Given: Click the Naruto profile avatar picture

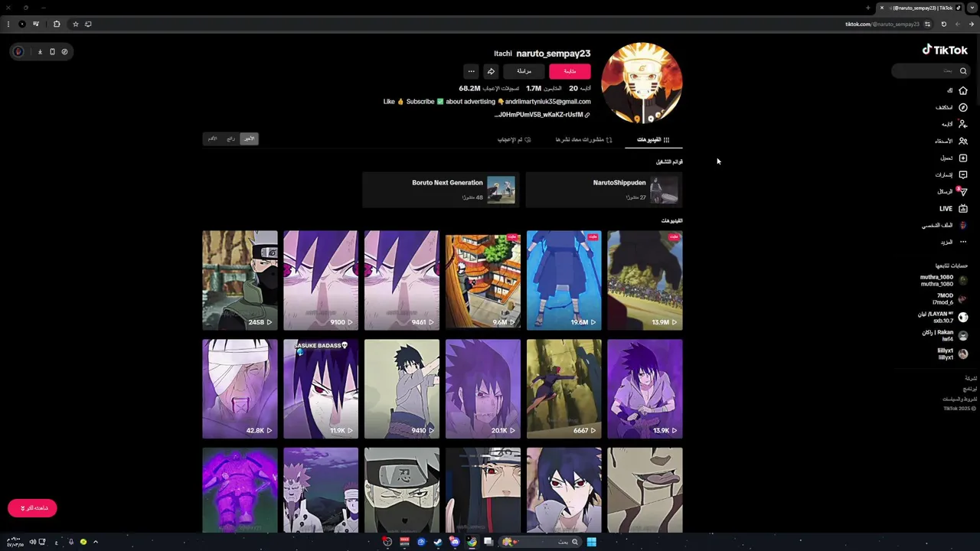Looking at the screenshot, I should coord(642,83).
